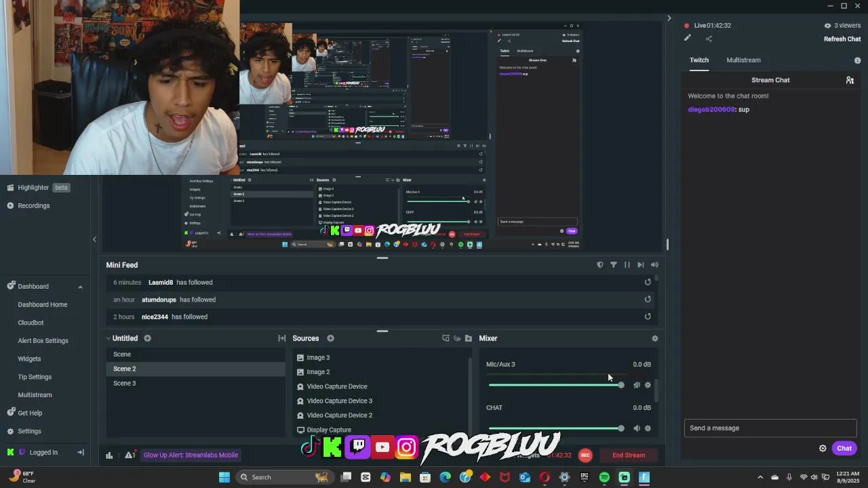Open the Glow Up Alert: Streamlabs Mobile notice
Image resolution: width=868 pixels, height=488 pixels.
[191, 455]
